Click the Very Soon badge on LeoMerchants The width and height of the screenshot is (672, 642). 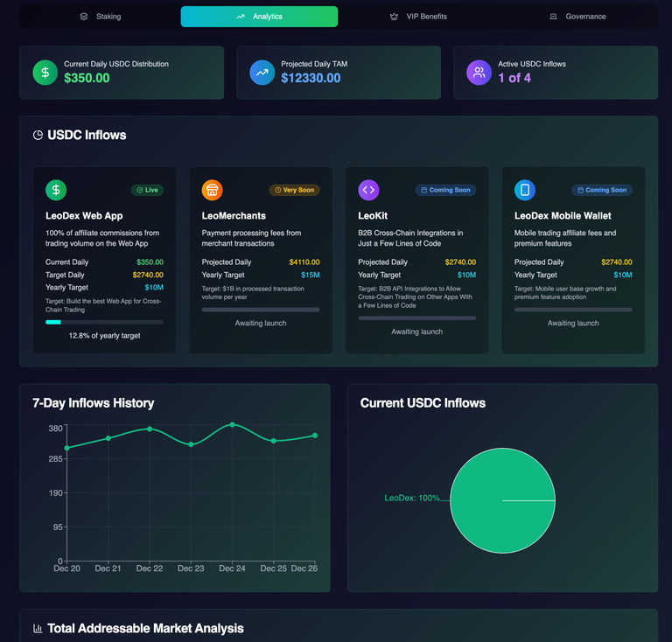294,190
